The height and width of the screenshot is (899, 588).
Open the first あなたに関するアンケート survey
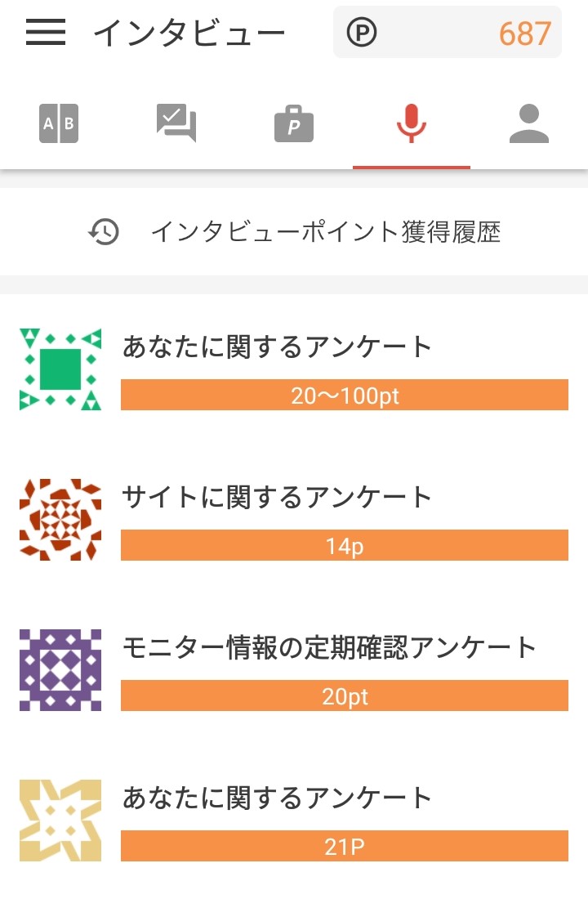click(277, 347)
